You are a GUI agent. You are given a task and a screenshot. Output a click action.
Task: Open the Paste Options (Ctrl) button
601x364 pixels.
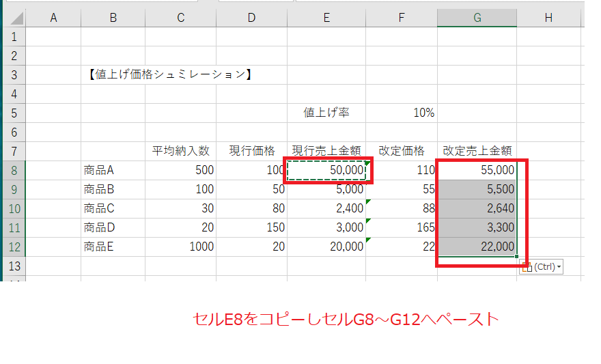pos(541,266)
